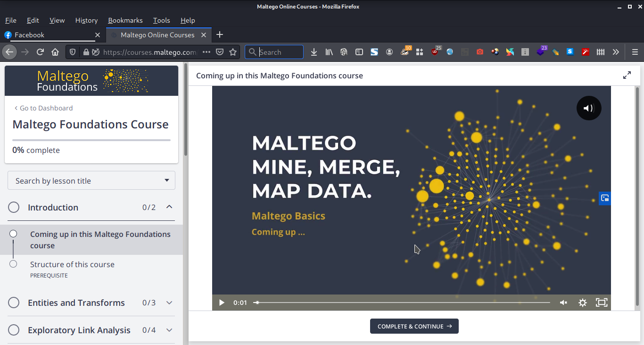
Task: Open the History menu
Action: coord(86,20)
